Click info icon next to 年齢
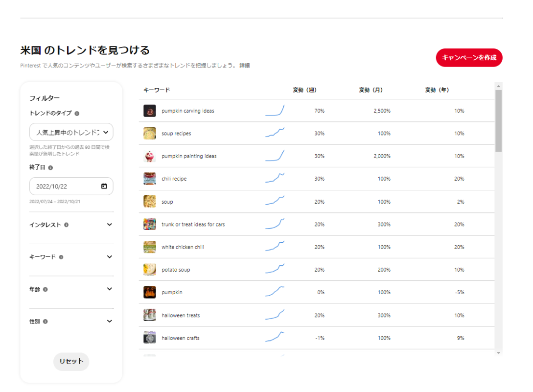The height and width of the screenshot is (392, 533). click(x=45, y=289)
